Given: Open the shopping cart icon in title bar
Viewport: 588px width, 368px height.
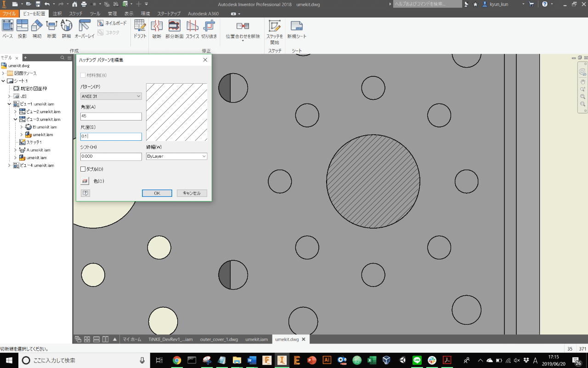Looking at the screenshot, I should [x=531, y=4].
